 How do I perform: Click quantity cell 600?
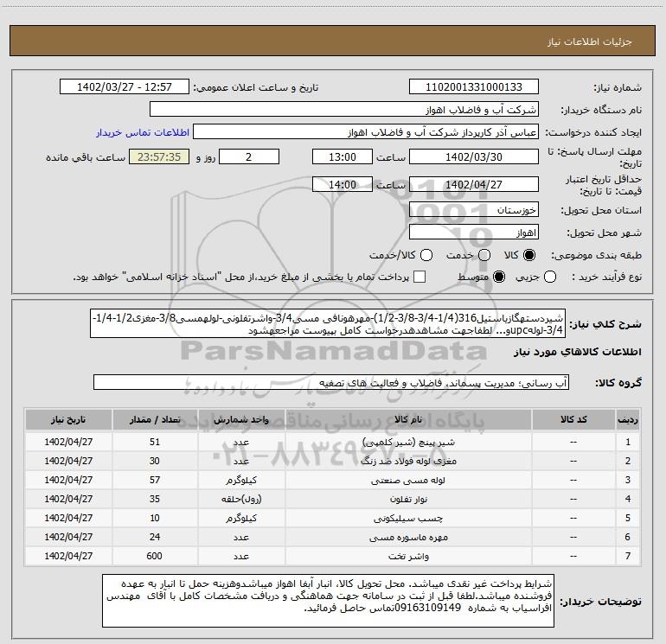click(155, 556)
